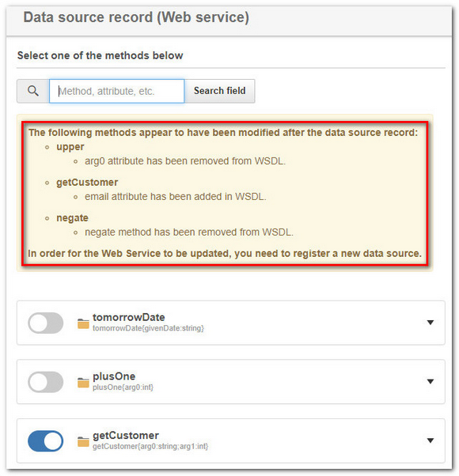The width and height of the screenshot is (459, 476).
Task: Expand the plusOne method details arrow
Action: (x=431, y=382)
